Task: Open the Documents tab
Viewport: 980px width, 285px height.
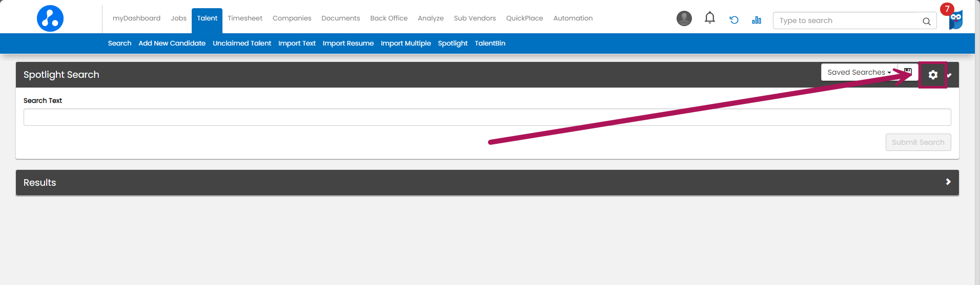Action: pyautogui.click(x=341, y=18)
